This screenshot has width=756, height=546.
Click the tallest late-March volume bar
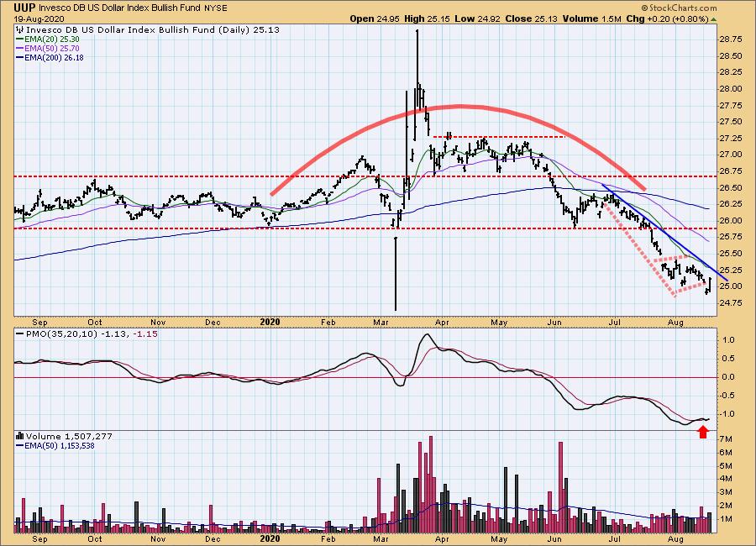(431, 485)
